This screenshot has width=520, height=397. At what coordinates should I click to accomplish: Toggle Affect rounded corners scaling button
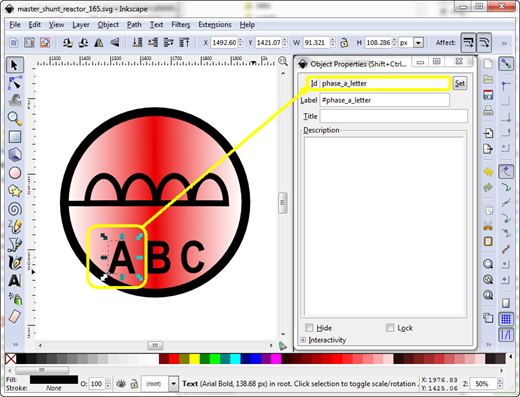tap(484, 43)
